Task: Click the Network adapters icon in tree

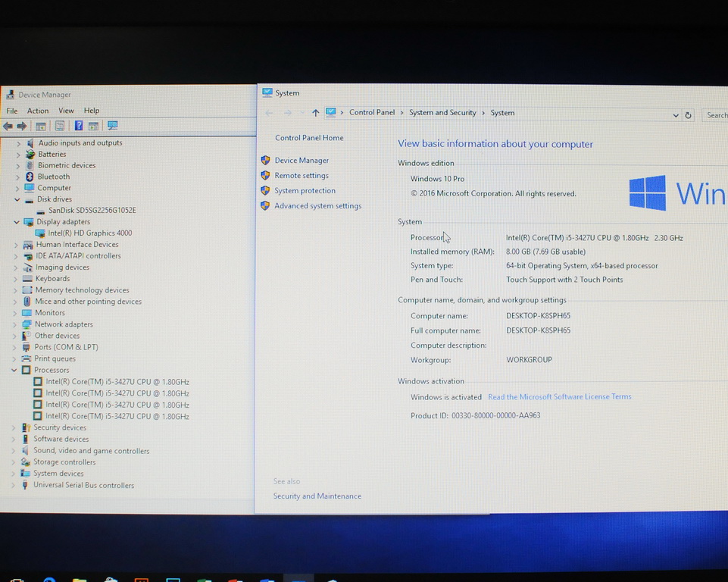Action: click(27, 324)
